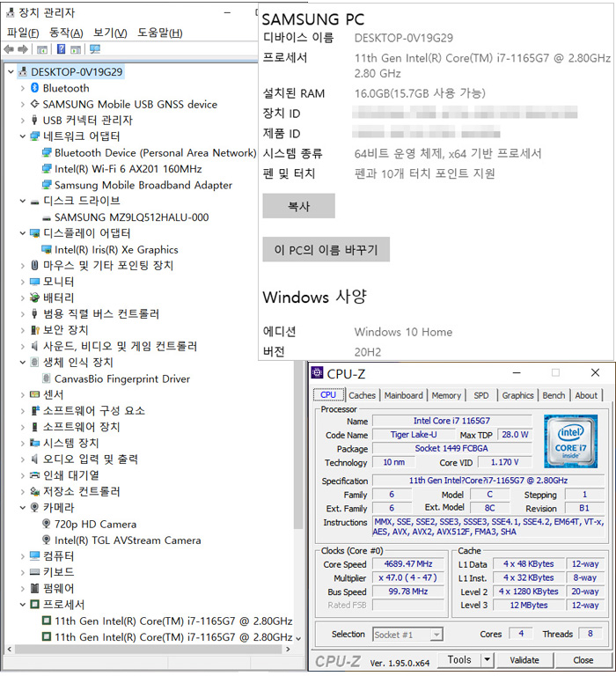
Task: Collapse the 디스플레이 어댑터 category
Action: [x=22, y=233]
